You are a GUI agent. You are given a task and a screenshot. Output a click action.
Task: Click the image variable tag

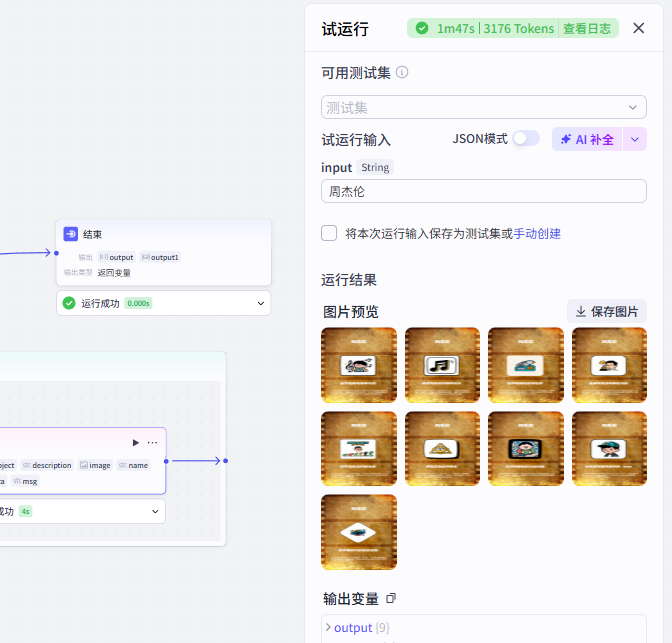[x=95, y=466]
